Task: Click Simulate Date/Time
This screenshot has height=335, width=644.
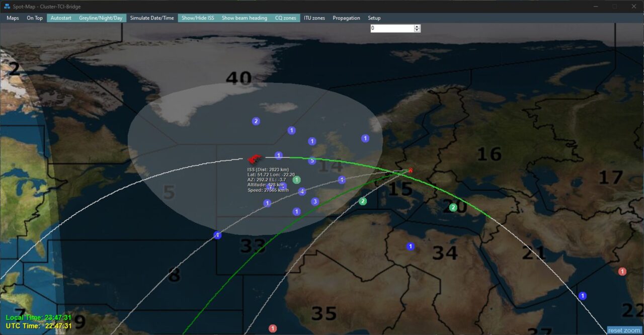Action: pos(152,18)
